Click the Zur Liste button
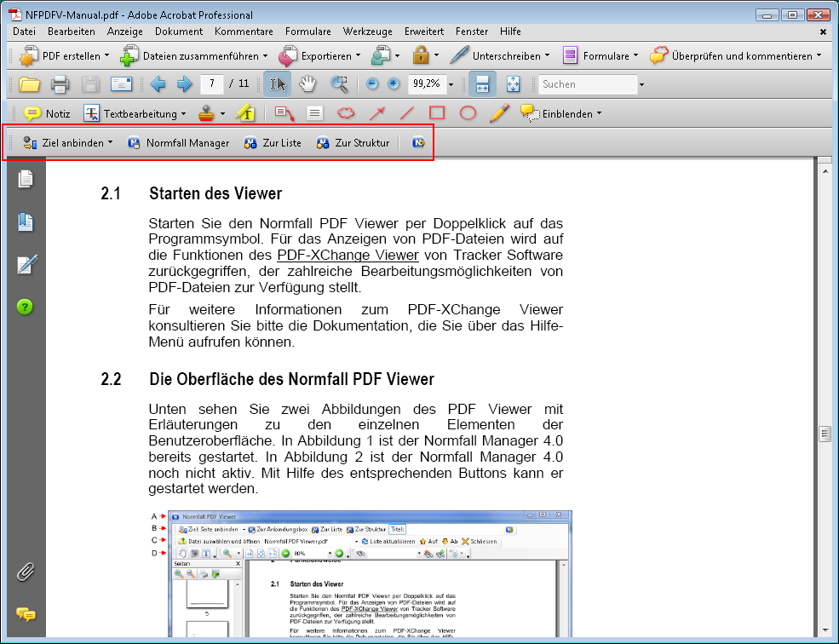This screenshot has width=839, height=644. click(273, 143)
